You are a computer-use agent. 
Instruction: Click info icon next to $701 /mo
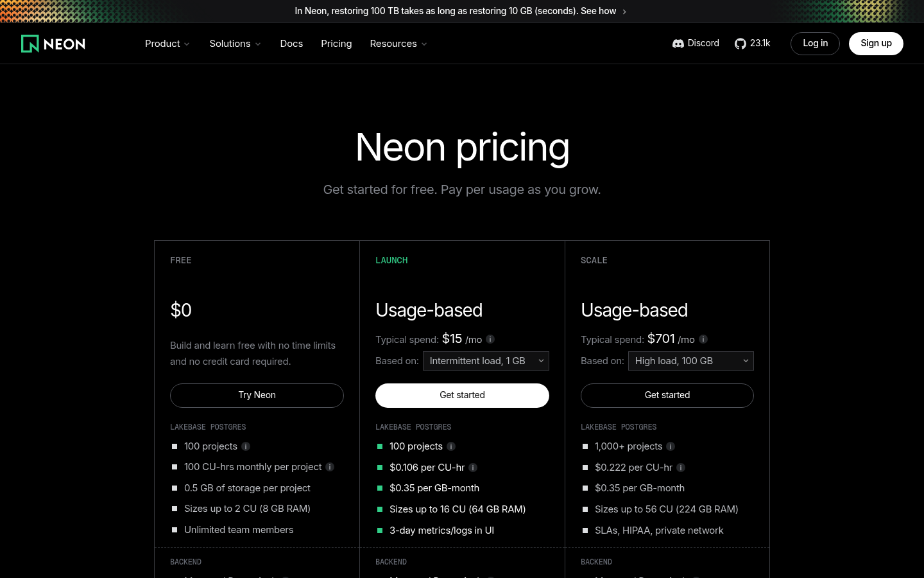pos(703,339)
